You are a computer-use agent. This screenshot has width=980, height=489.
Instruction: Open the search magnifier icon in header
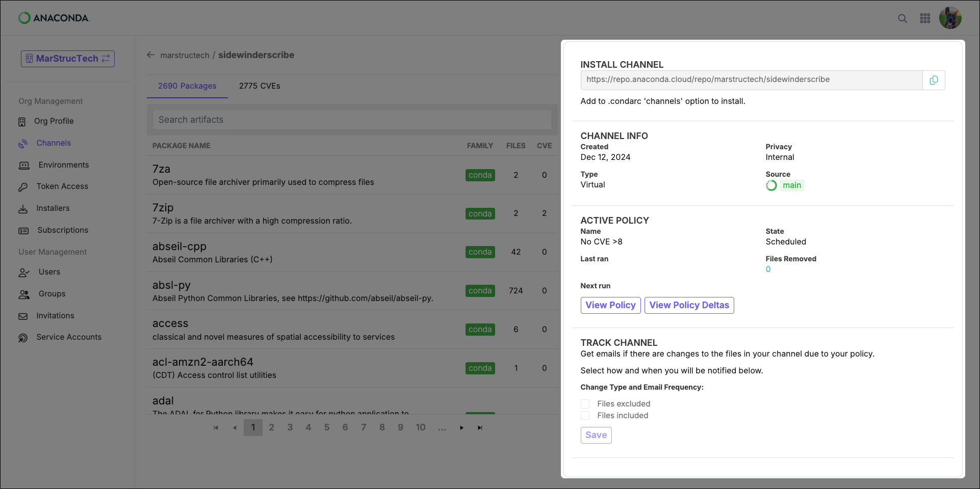902,18
